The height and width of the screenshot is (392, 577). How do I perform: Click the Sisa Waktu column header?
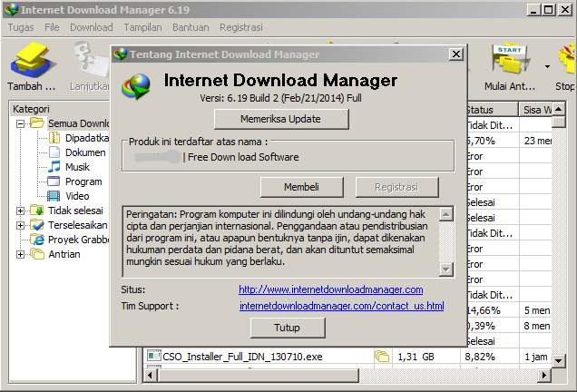[x=535, y=110]
